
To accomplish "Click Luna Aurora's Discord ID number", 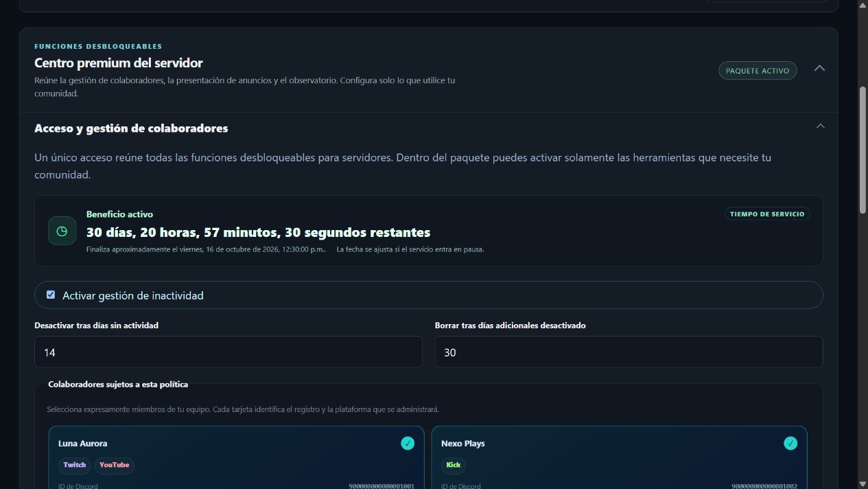I will tap(382, 486).
